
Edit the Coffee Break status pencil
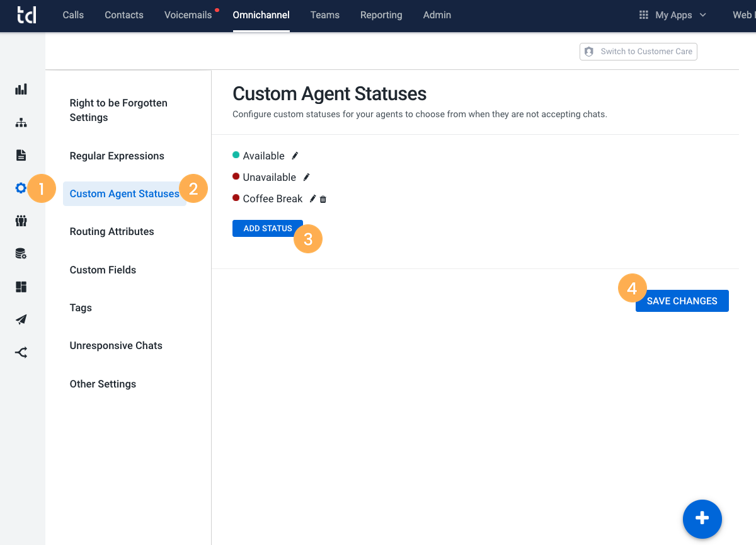click(312, 198)
